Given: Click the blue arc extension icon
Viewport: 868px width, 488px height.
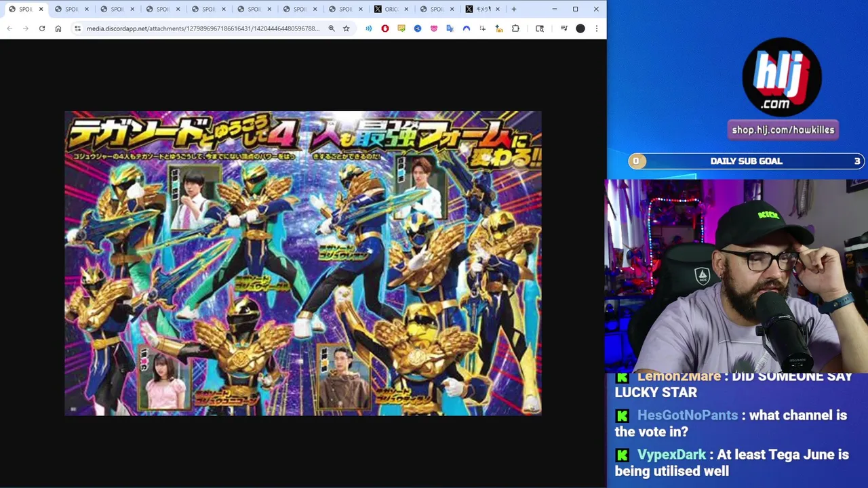Looking at the screenshot, I should pos(467,28).
